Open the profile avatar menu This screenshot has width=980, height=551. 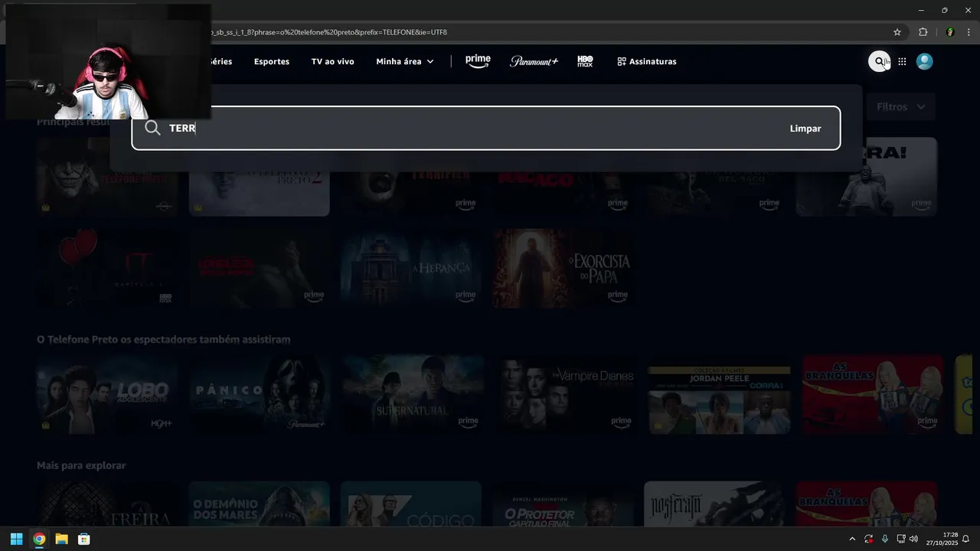[x=925, y=61]
